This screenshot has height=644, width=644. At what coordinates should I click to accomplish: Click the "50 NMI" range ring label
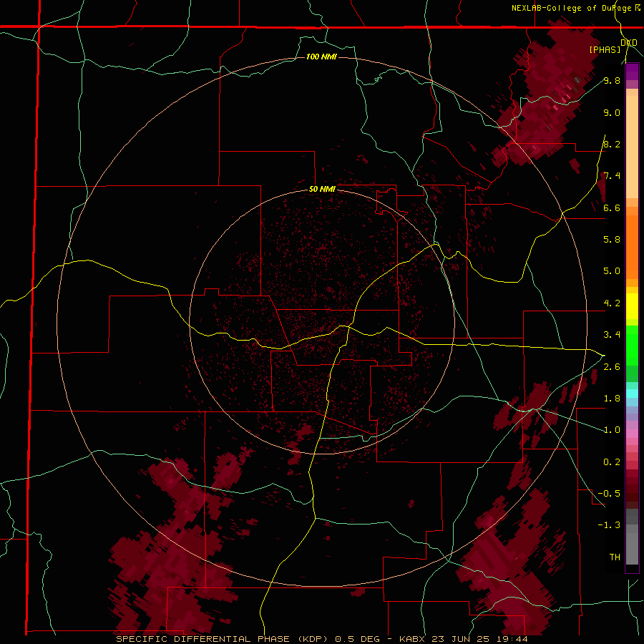click(322, 189)
